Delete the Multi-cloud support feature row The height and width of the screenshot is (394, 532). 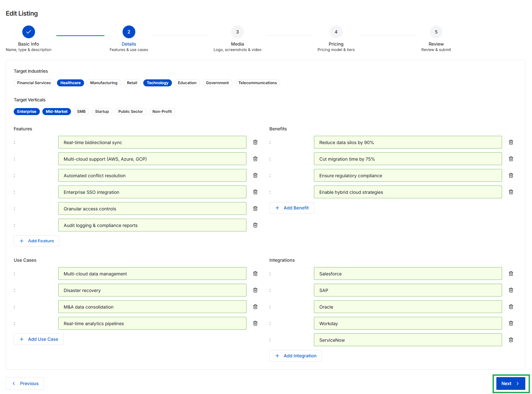[x=255, y=159]
